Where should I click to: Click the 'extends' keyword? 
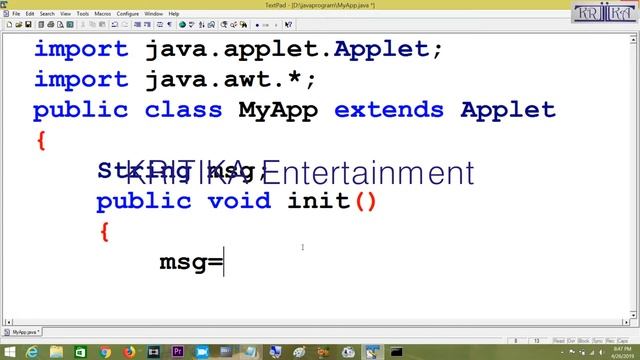(x=389, y=110)
